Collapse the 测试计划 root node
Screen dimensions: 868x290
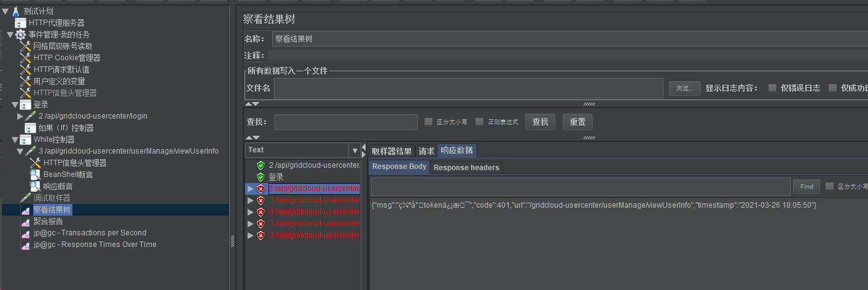pos(5,11)
